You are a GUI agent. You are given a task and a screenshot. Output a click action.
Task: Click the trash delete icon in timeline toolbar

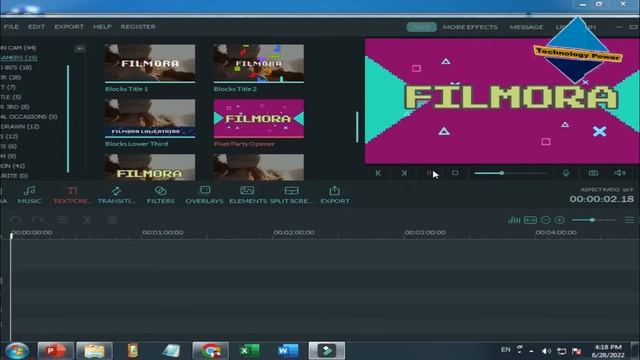112,220
